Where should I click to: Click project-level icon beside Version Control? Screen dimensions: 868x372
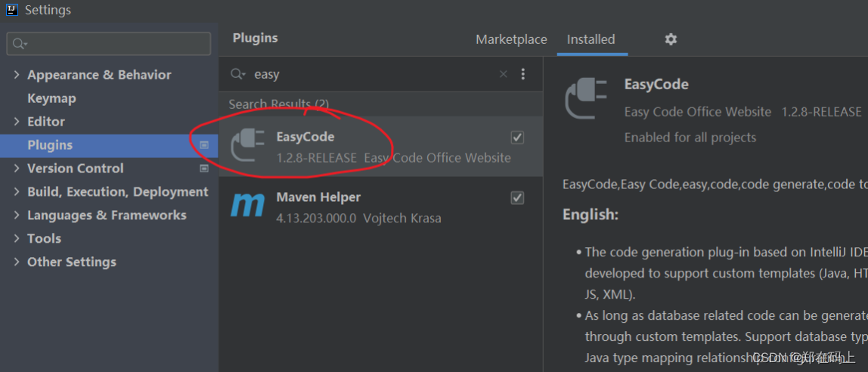coord(204,169)
